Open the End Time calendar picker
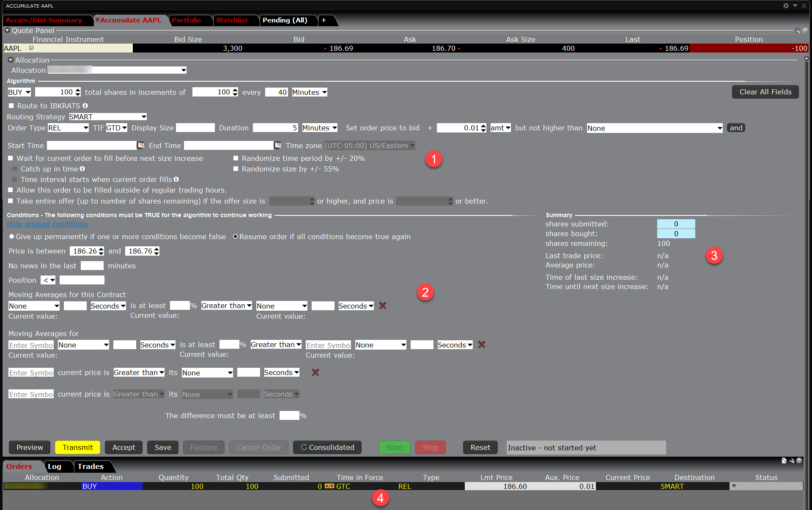 click(278, 145)
